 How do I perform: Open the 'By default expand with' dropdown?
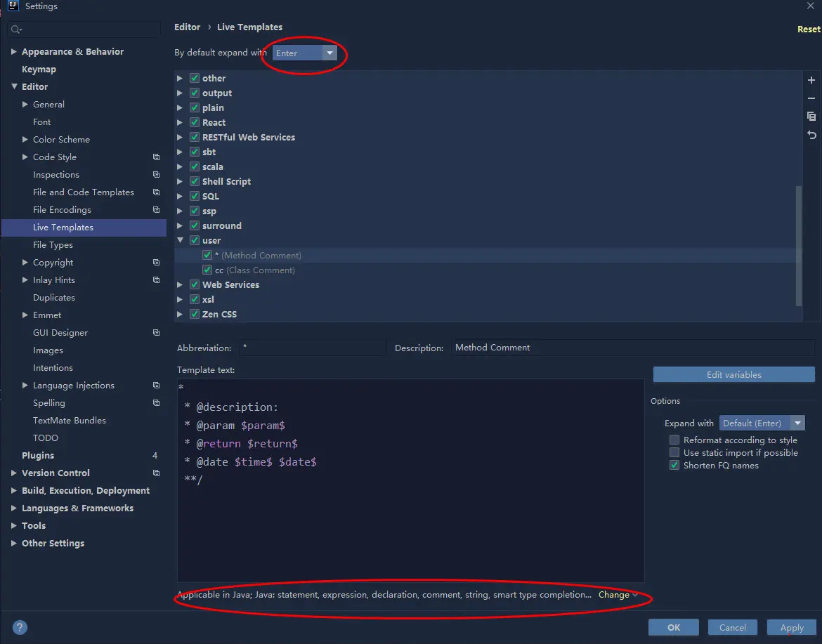pos(305,53)
